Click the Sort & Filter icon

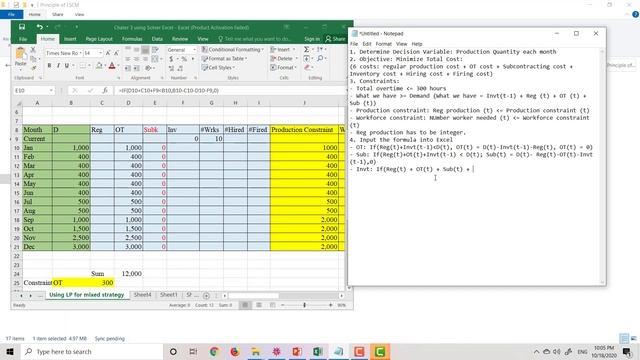click(320, 49)
